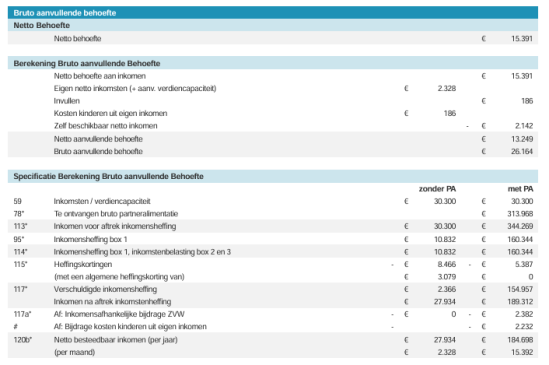Select the value 184.698

tap(520, 340)
